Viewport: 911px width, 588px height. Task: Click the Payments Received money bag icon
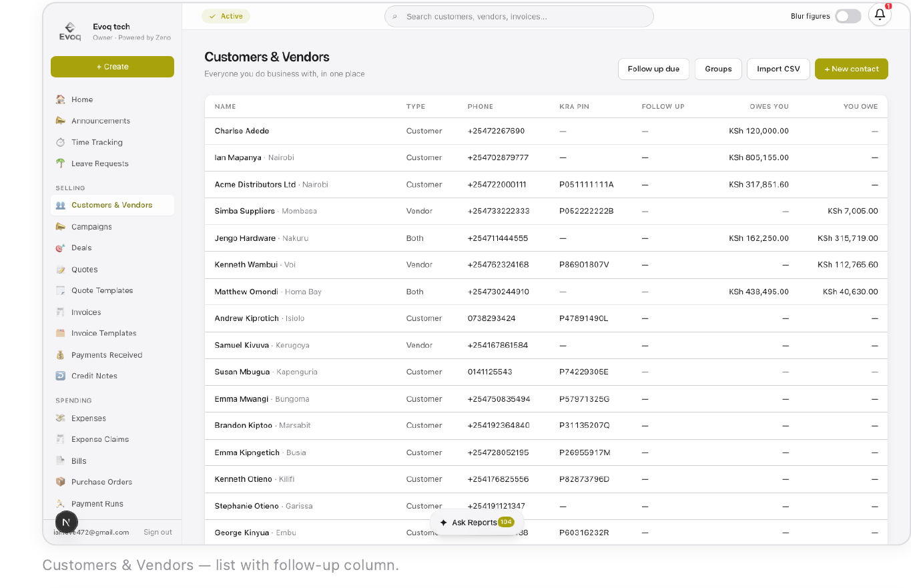[x=61, y=355]
